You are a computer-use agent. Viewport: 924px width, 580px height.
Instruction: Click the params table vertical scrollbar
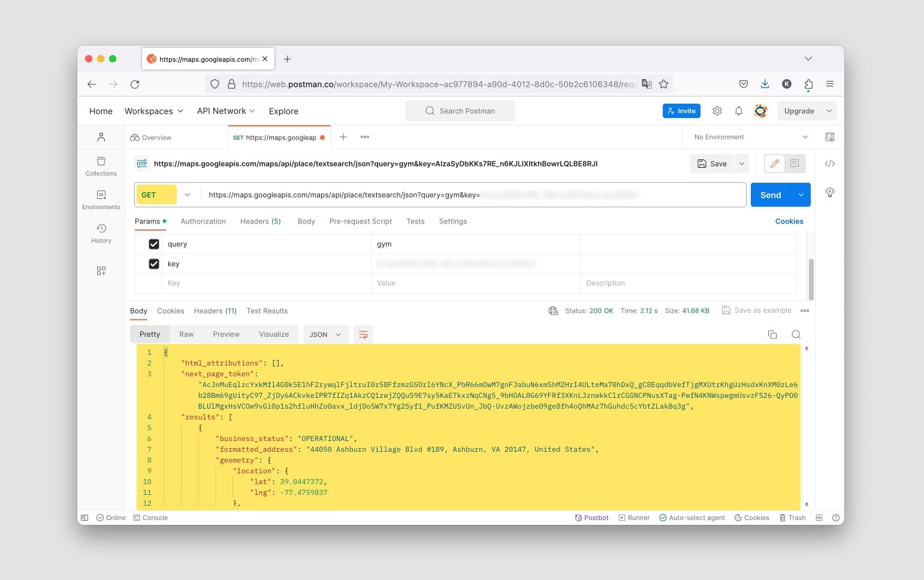click(811, 279)
